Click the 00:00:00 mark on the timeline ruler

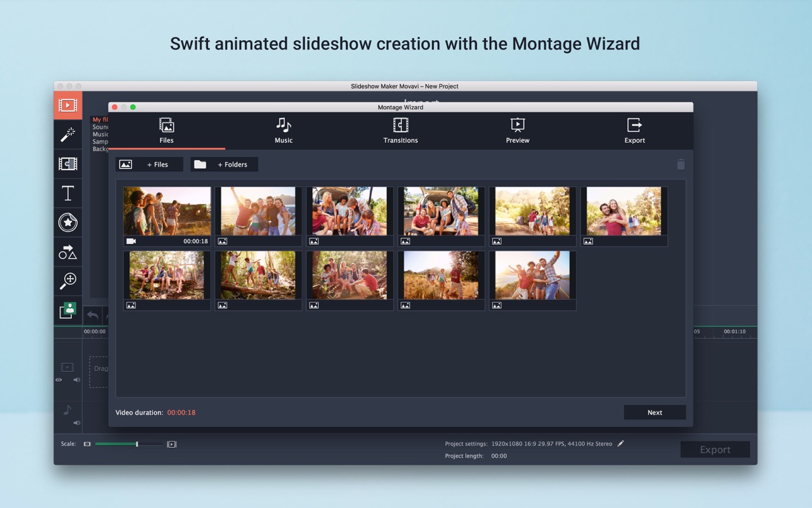[x=95, y=331]
